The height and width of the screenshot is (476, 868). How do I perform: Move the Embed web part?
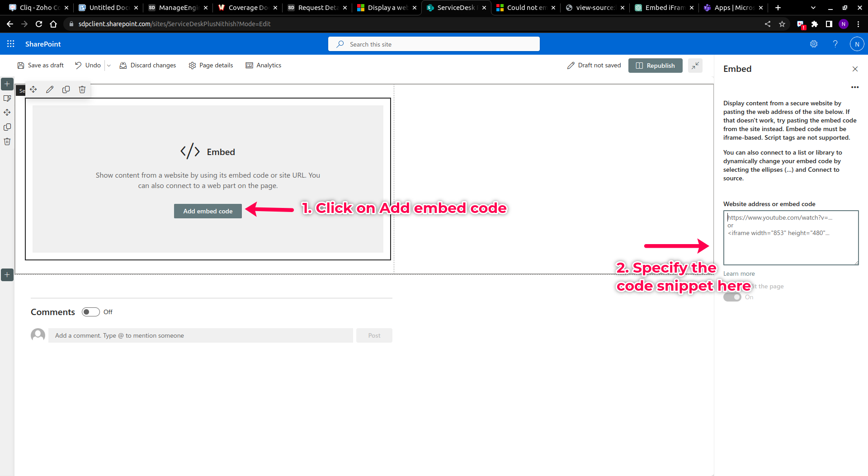33,90
